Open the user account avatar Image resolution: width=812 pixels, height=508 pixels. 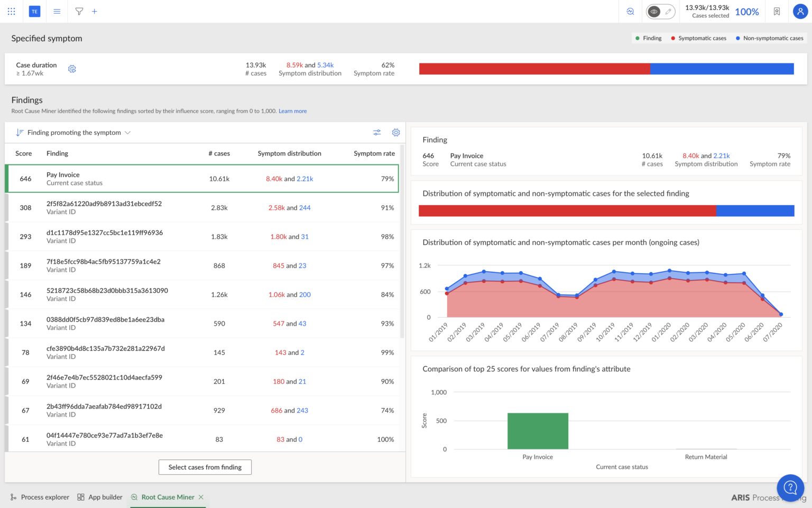pyautogui.click(x=800, y=11)
